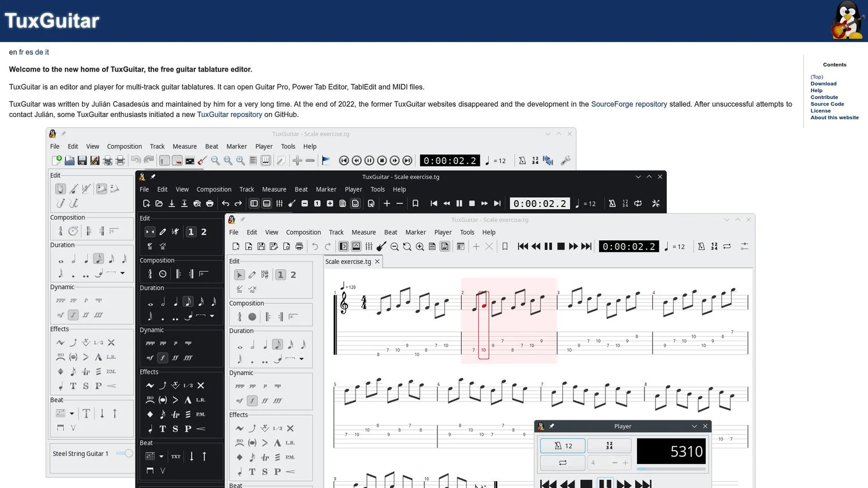
Task: Open the Marker menu in the front window
Action: click(x=416, y=232)
